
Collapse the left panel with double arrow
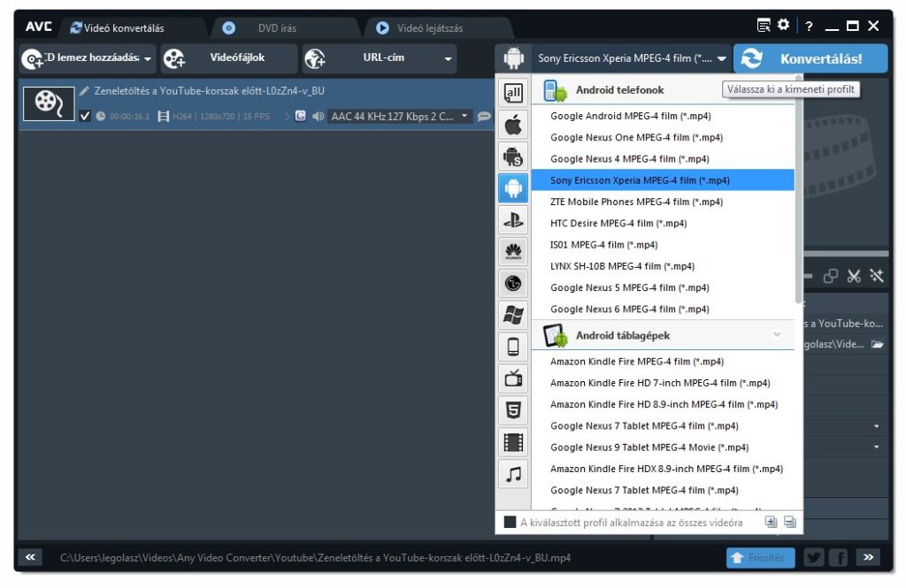[30, 557]
